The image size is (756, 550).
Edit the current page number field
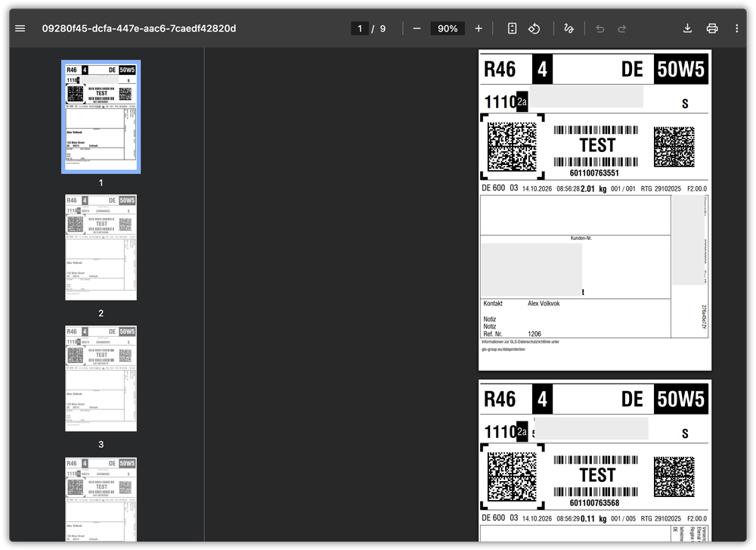pos(360,29)
